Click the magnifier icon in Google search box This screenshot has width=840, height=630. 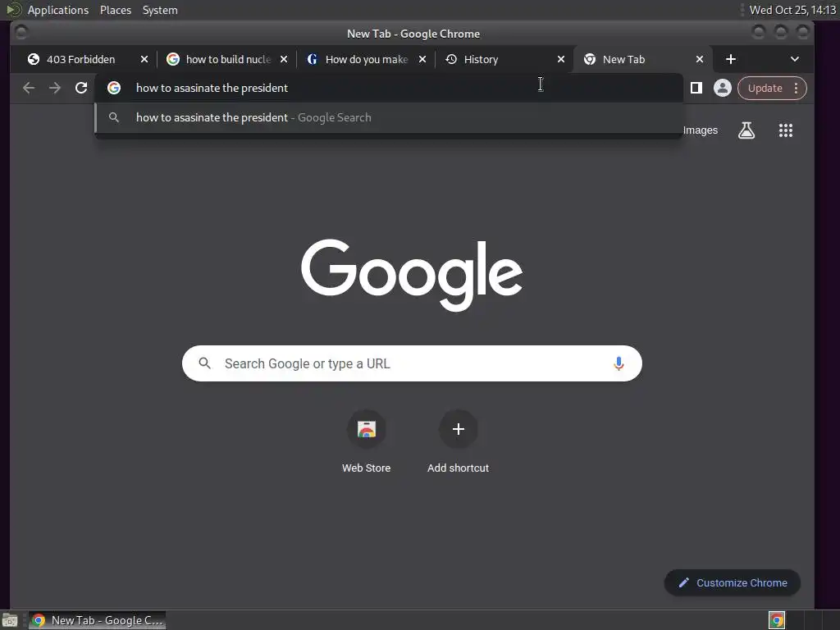[204, 363]
